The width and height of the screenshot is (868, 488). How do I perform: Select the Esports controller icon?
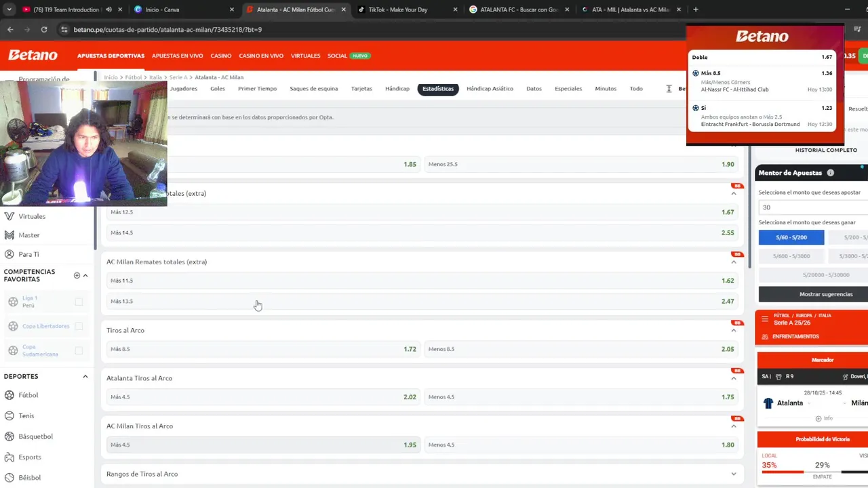[x=9, y=457]
